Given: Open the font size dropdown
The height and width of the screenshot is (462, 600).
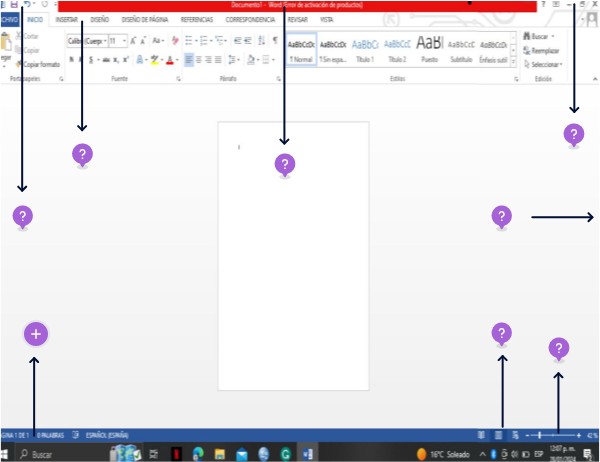Looking at the screenshot, I should pyautogui.click(x=122, y=41).
